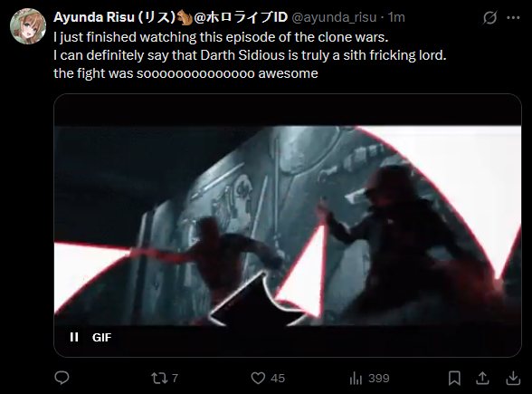Reply using the speech bubble icon
Image resolution: width=532 pixels, height=394 pixels.
(62, 378)
